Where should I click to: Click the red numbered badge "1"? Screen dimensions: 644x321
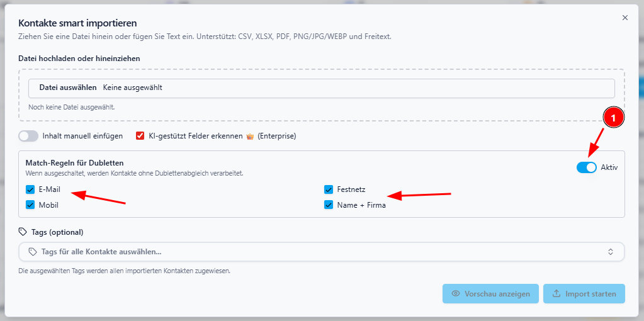614,117
